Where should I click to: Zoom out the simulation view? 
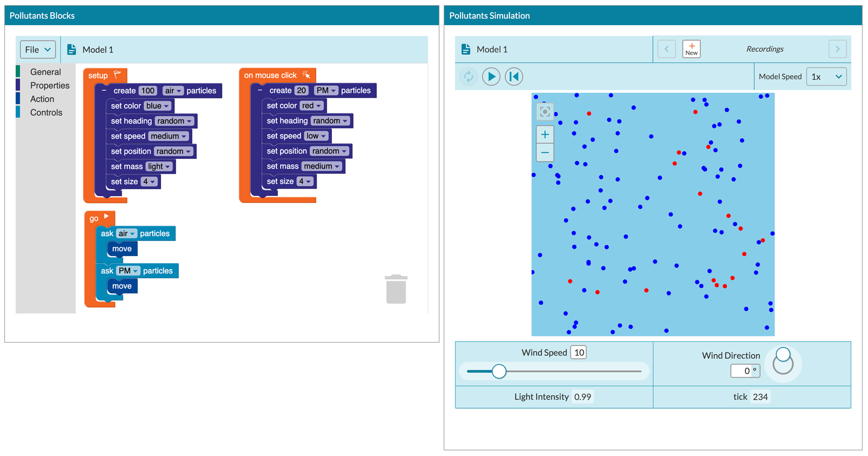click(x=545, y=153)
